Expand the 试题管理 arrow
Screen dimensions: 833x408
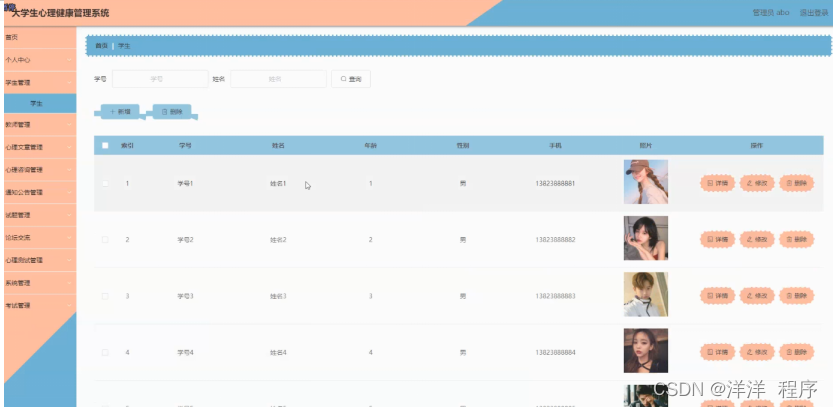[x=69, y=215]
